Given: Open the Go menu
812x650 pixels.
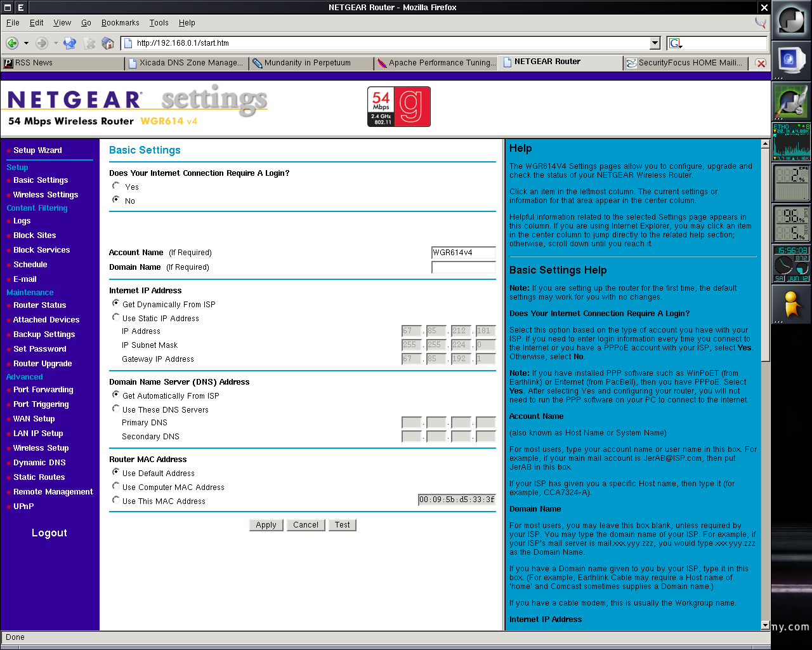Looking at the screenshot, I should (x=86, y=23).
